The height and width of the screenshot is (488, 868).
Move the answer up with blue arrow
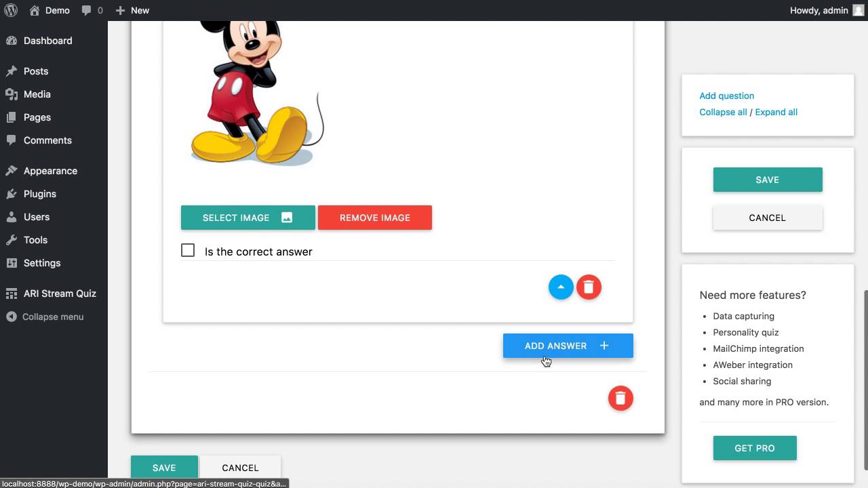click(x=561, y=287)
